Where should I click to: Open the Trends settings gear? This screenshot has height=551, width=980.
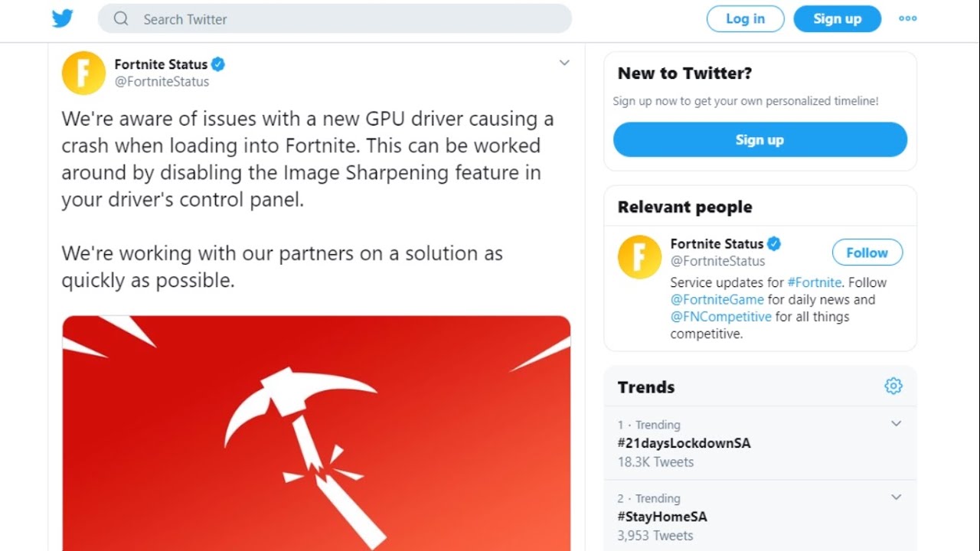893,386
